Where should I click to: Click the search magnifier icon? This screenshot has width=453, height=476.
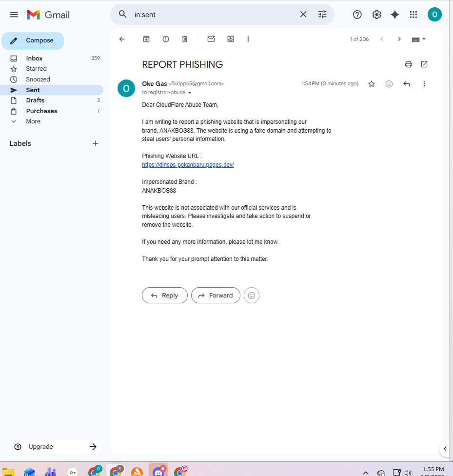click(x=123, y=14)
